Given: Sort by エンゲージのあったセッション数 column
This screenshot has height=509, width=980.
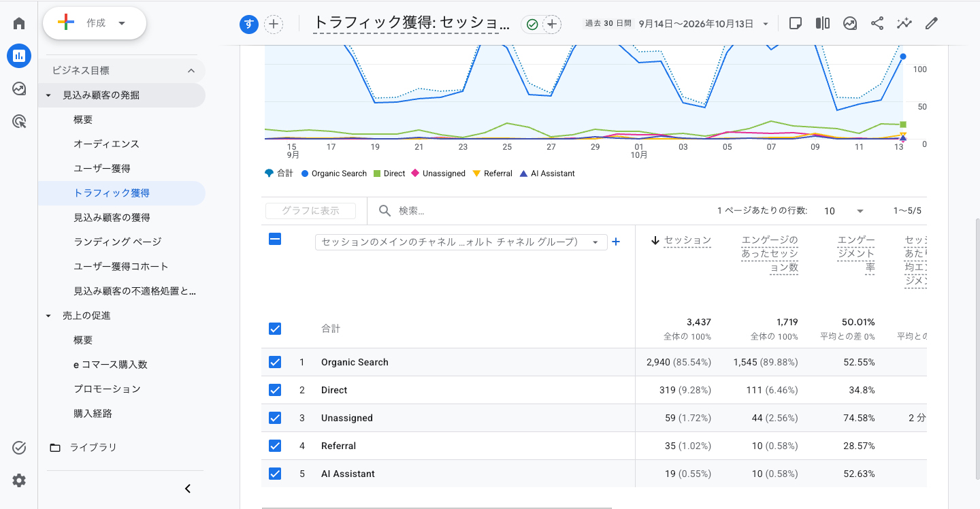Looking at the screenshot, I should click(770, 254).
